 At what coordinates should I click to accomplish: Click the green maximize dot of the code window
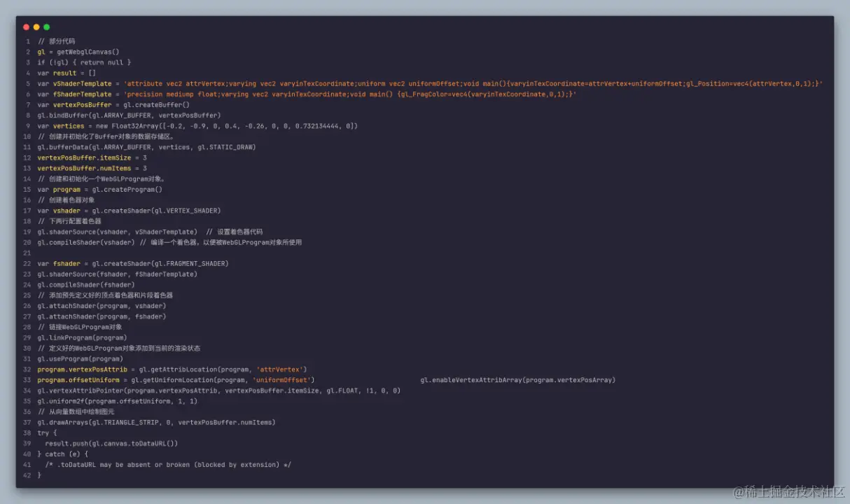47,27
